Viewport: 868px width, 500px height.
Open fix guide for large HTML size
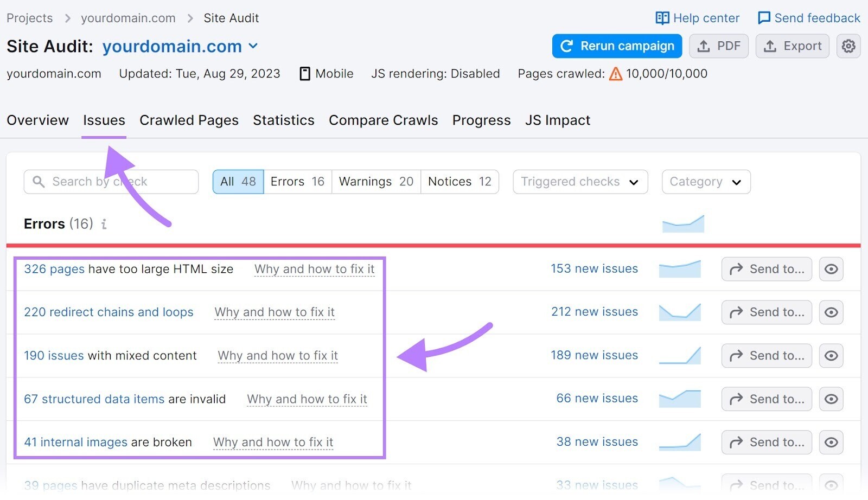point(314,269)
